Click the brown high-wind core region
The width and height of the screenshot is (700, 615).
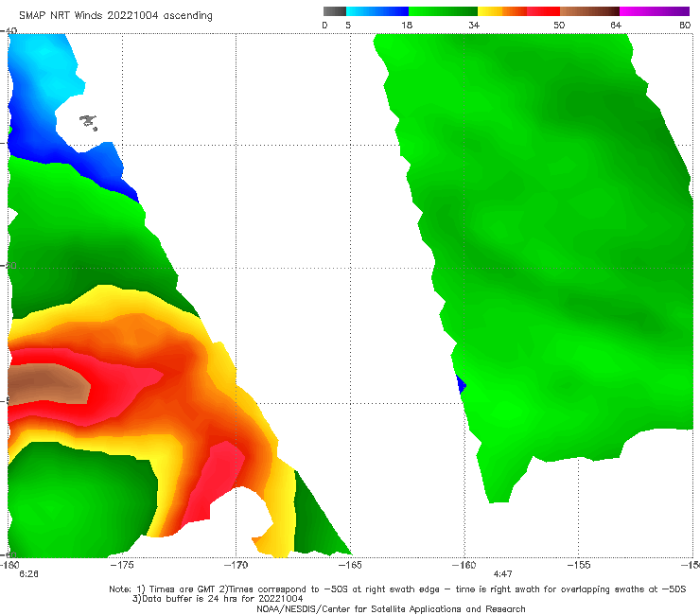(x=47, y=384)
